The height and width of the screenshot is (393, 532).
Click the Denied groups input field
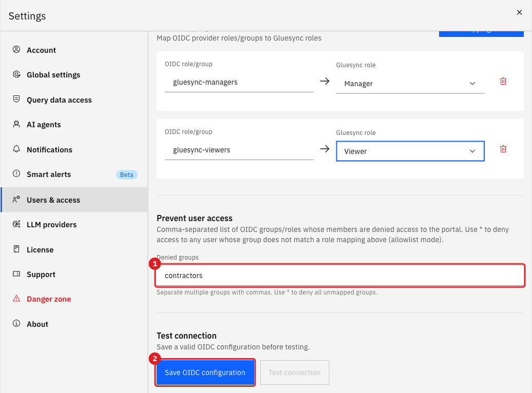click(x=340, y=276)
